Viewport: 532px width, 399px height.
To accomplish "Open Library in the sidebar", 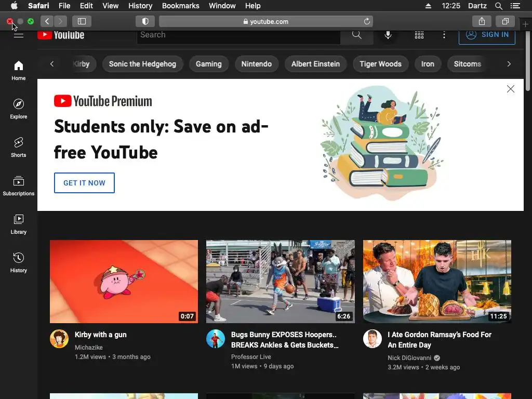I will click(x=19, y=224).
